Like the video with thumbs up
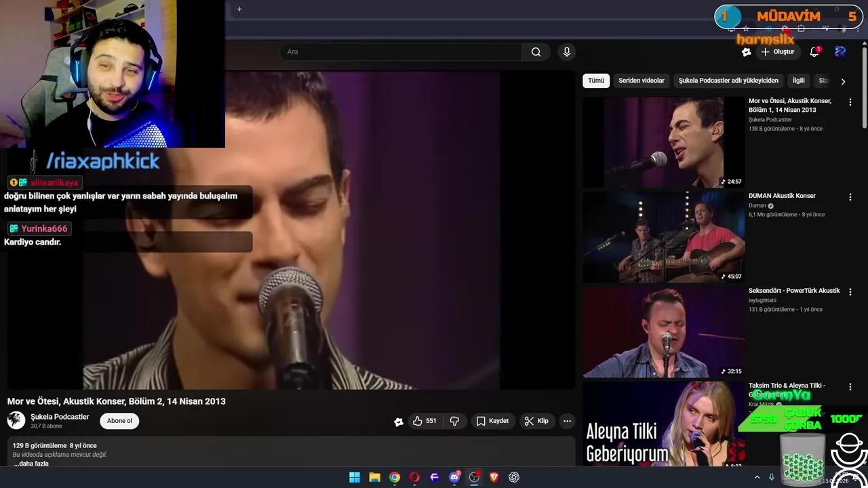Image resolution: width=868 pixels, height=488 pixels. pyautogui.click(x=425, y=421)
